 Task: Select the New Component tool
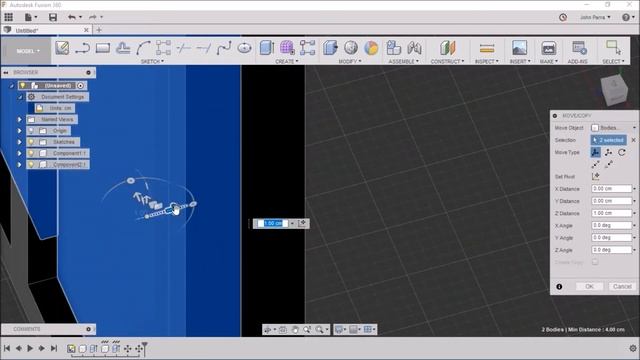pos(393,48)
